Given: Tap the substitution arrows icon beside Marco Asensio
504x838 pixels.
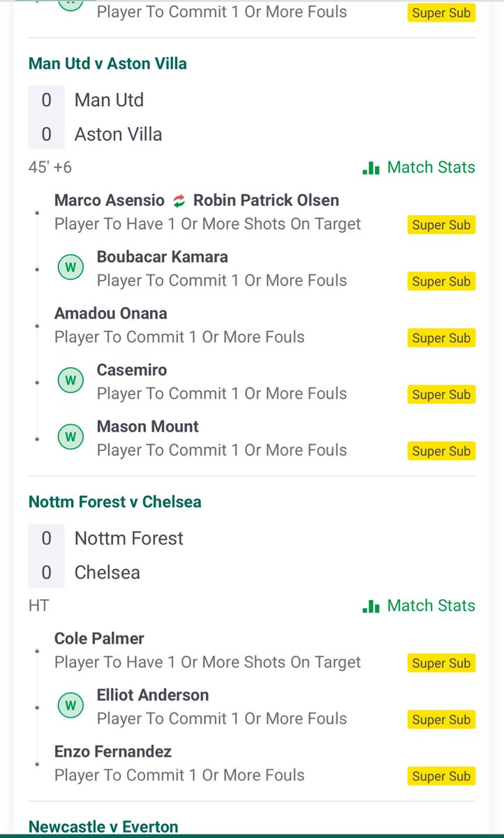Looking at the screenshot, I should pos(179,201).
